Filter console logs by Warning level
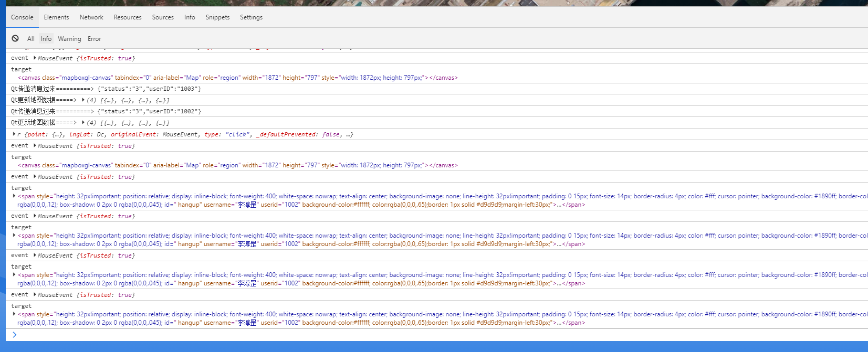Image resolution: width=868 pixels, height=352 pixels. click(69, 39)
